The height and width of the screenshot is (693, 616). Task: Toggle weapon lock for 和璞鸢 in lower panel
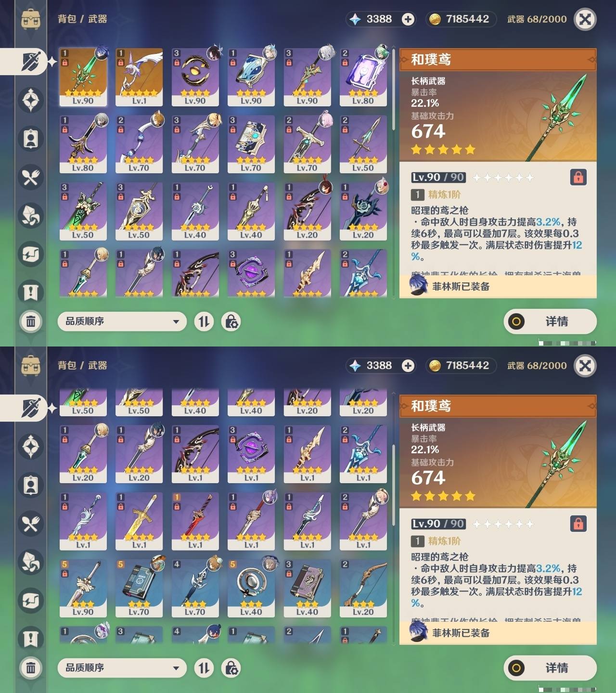click(x=578, y=524)
